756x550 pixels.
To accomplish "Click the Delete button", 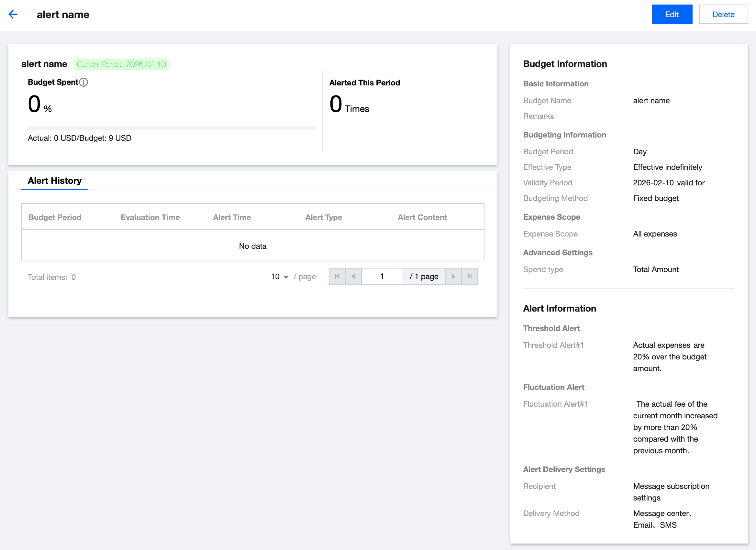I will point(723,14).
